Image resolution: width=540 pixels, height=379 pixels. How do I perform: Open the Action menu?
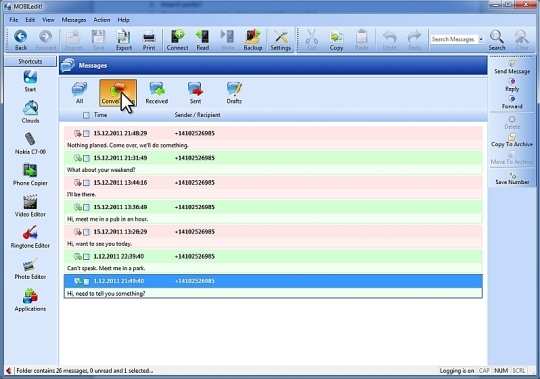102,20
